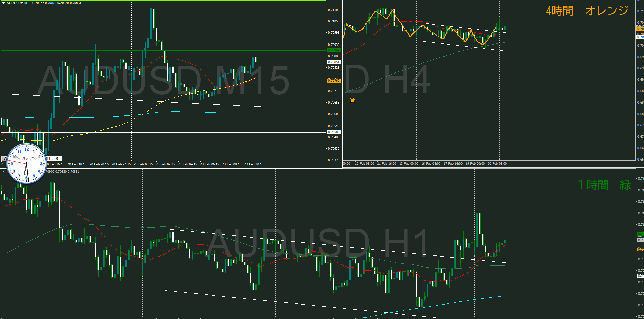Screen dimensions: 644x319
Task: Click the orange pencil icon in H4 chart
Action: pos(352,100)
